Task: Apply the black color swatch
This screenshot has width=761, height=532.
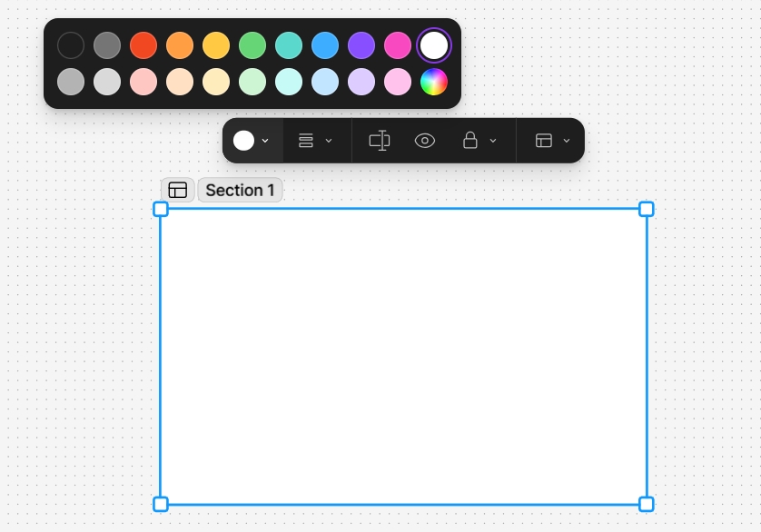Action: click(71, 45)
